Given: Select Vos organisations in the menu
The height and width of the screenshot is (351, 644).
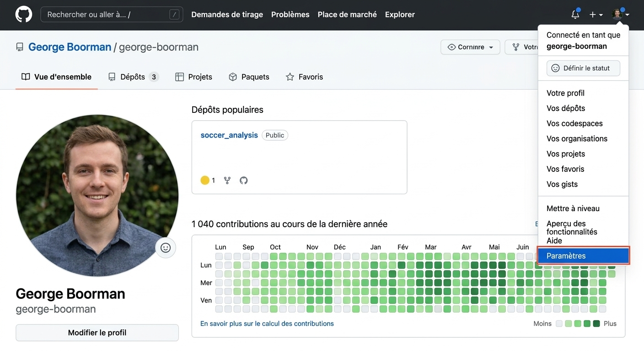Looking at the screenshot, I should (577, 138).
